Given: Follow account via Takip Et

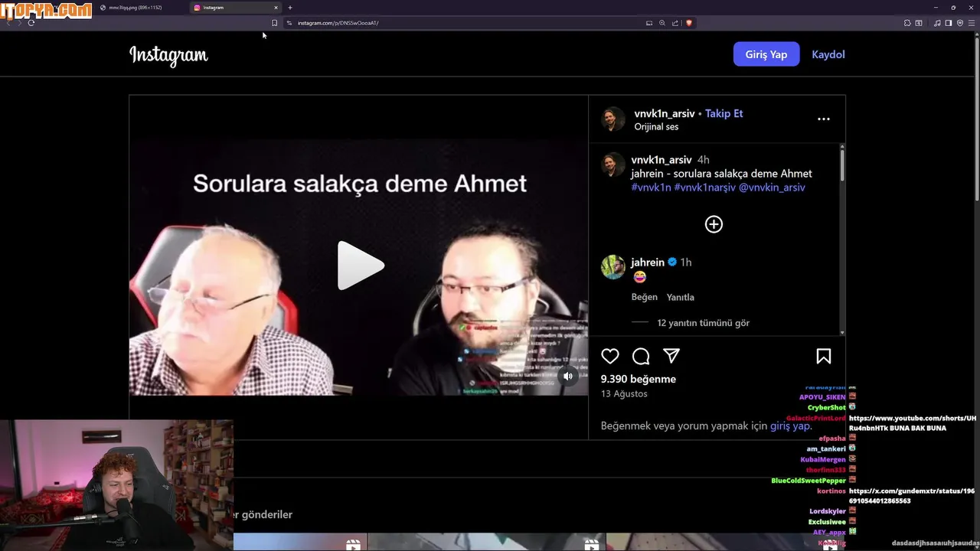Looking at the screenshot, I should pos(724,113).
